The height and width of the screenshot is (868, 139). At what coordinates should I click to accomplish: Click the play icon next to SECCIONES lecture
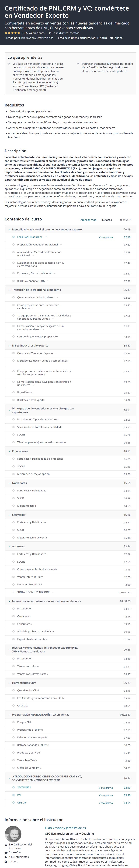pyautogui.click(x=13, y=787)
